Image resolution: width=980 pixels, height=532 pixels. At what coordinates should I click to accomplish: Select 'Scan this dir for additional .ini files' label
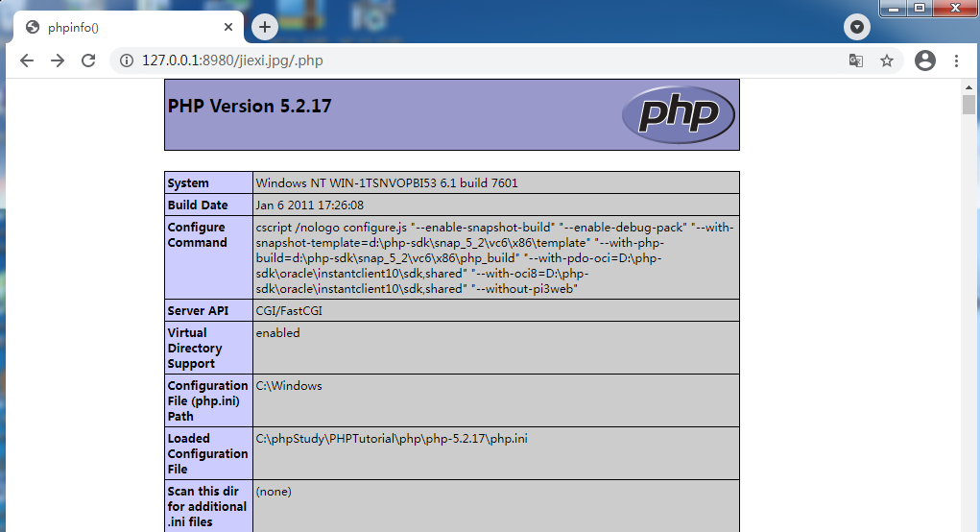(x=207, y=506)
